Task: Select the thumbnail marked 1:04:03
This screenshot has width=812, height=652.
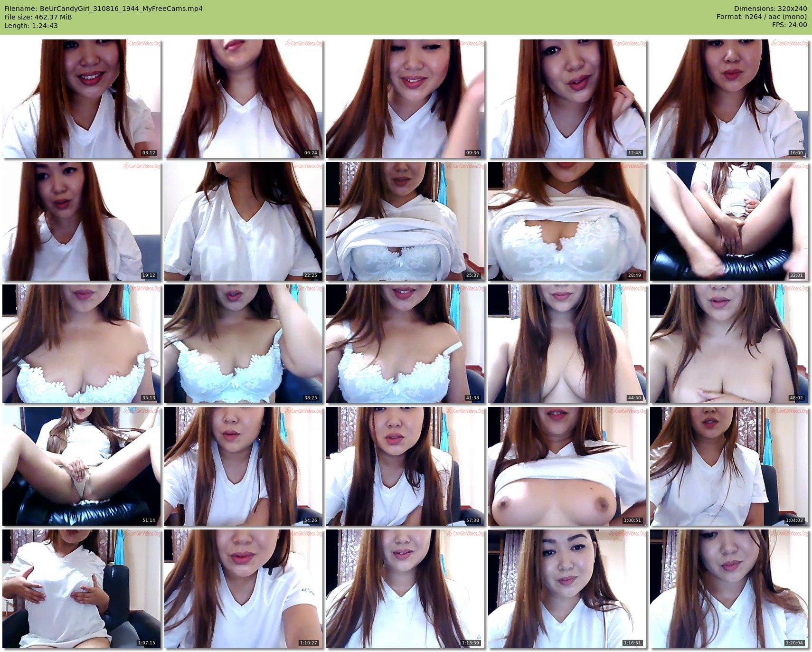Action: click(x=729, y=466)
